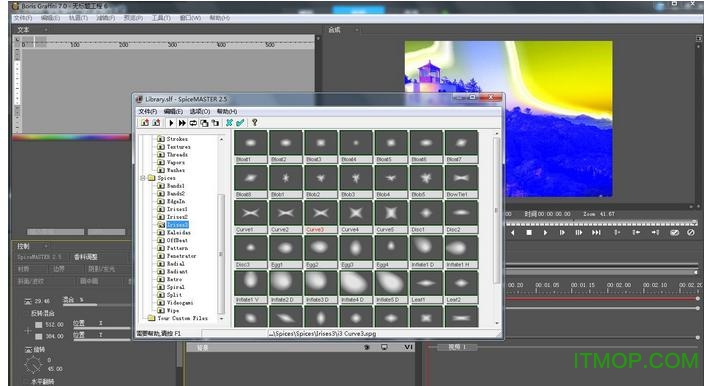Select the Strokes folder in library tree

click(x=177, y=139)
